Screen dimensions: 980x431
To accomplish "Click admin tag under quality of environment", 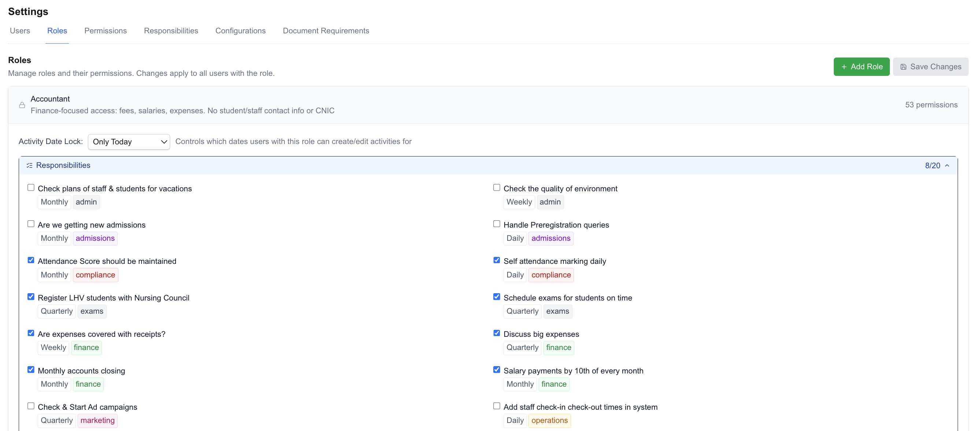I will (x=550, y=202).
